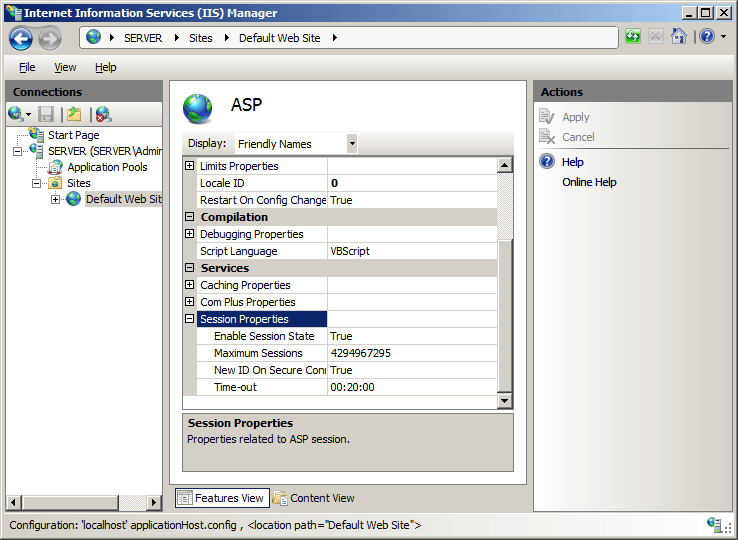
Task: Click Connections pane scroll right arrow
Action: pos(154,503)
